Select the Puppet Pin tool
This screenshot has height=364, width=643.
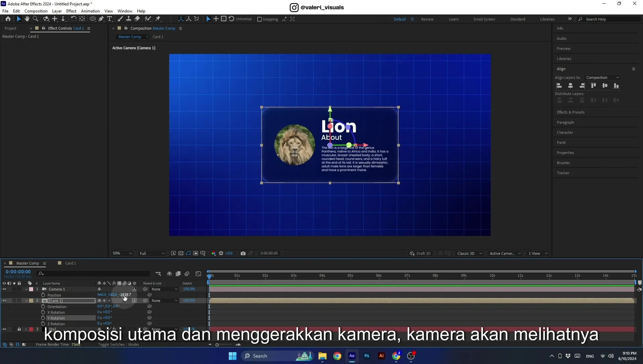[x=158, y=19]
